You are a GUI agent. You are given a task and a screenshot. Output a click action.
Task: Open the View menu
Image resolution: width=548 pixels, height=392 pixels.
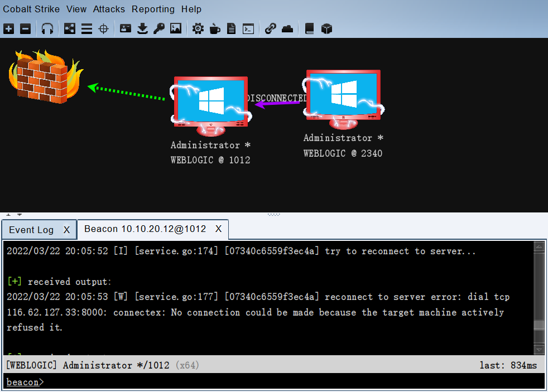click(x=76, y=9)
